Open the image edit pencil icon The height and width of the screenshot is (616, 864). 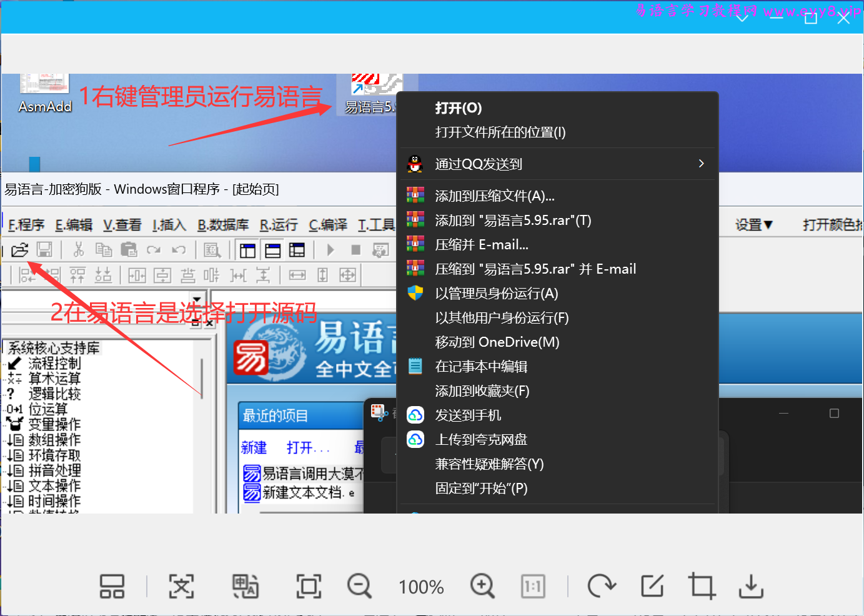point(652,587)
